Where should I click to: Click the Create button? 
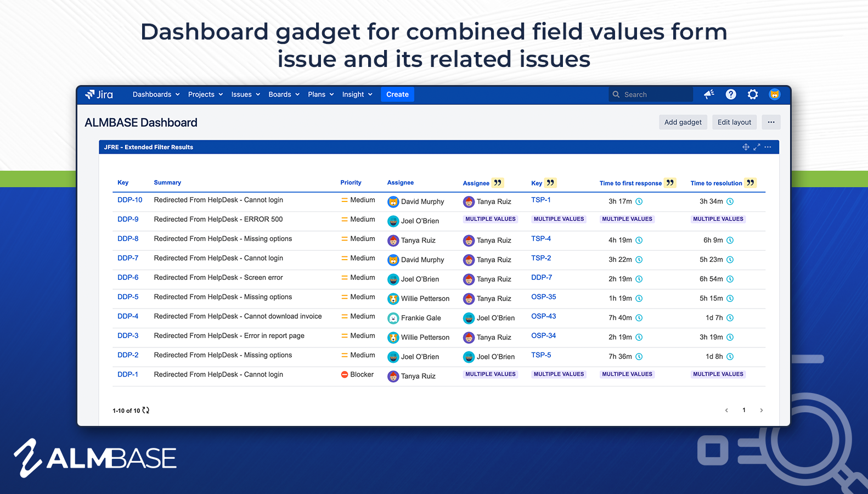click(397, 94)
